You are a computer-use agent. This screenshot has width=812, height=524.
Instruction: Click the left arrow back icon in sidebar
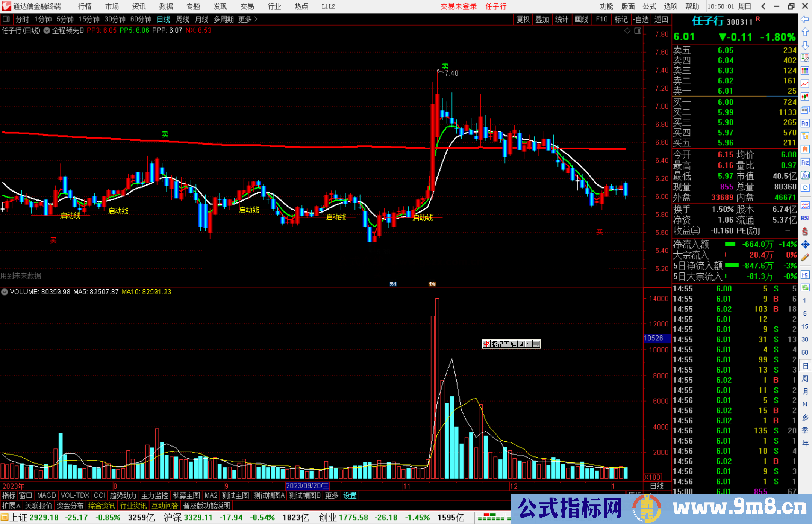click(805, 19)
